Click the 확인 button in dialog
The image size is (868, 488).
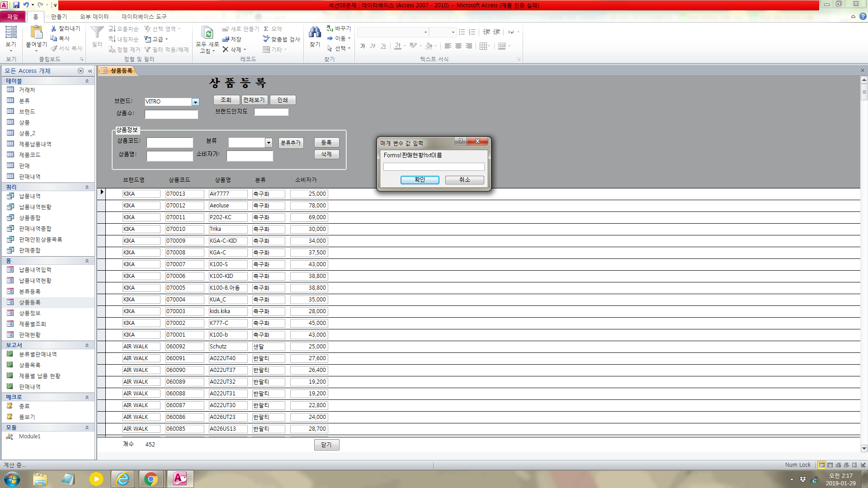coord(420,180)
